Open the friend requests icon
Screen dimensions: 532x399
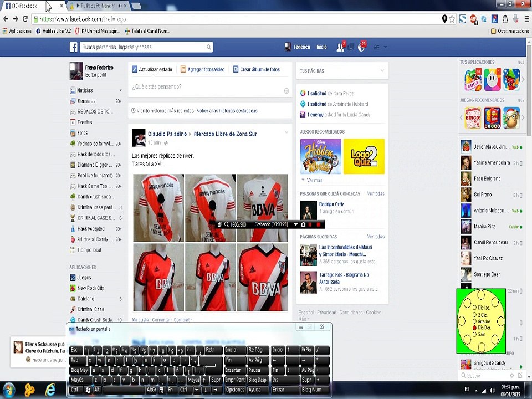pyautogui.click(x=340, y=47)
